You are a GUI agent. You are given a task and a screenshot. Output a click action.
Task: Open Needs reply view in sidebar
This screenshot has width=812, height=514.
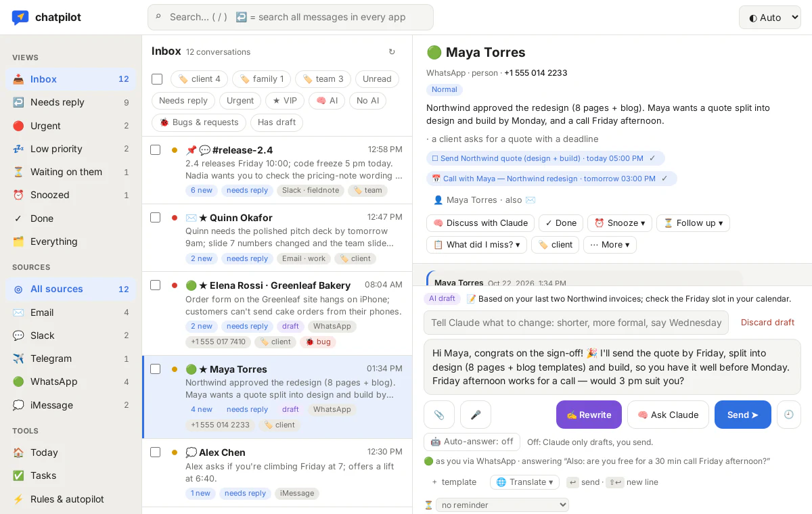(x=71, y=102)
